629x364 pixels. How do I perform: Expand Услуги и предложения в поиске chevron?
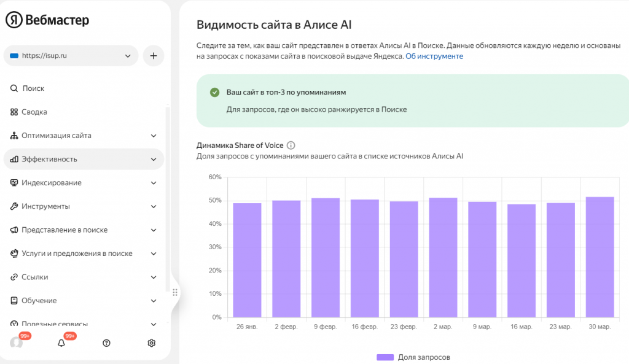coord(154,254)
